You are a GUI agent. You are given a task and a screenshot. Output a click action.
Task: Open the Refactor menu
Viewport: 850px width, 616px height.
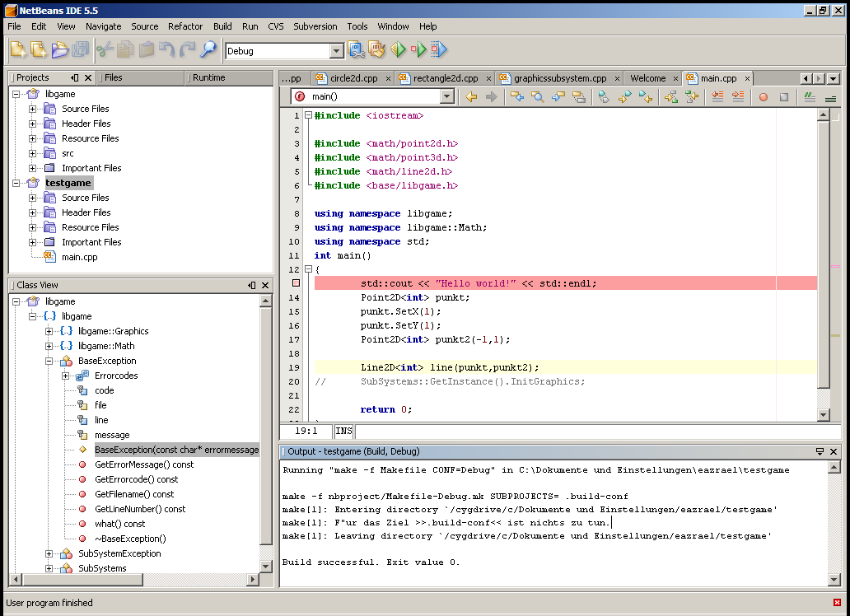(184, 26)
